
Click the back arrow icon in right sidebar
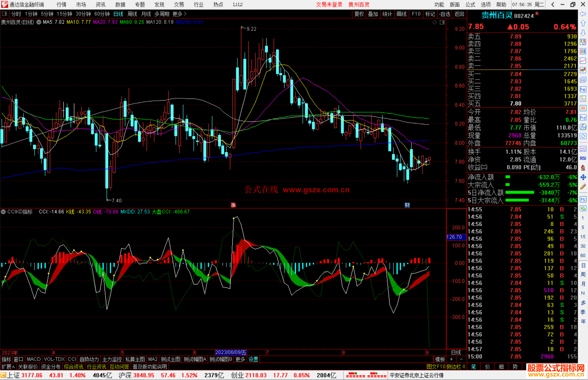(583, 14)
